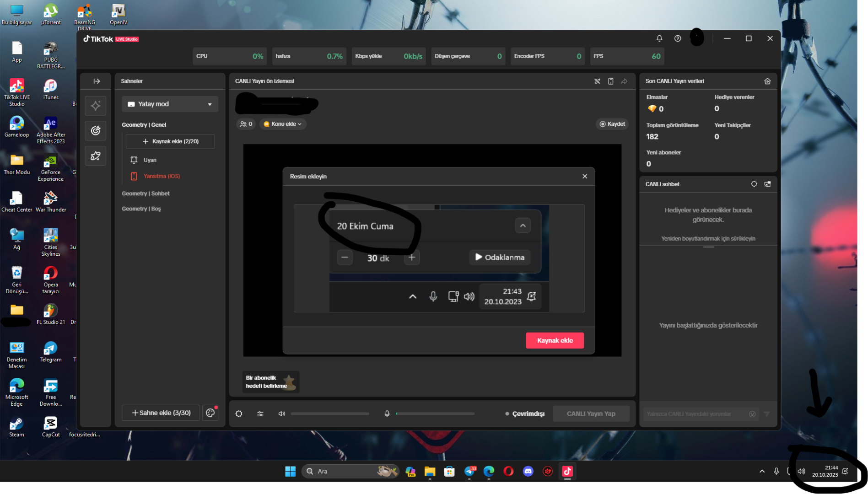Open the taskbar volume speaker icon
Image resolution: width=868 pixels, height=494 pixels.
click(x=801, y=471)
